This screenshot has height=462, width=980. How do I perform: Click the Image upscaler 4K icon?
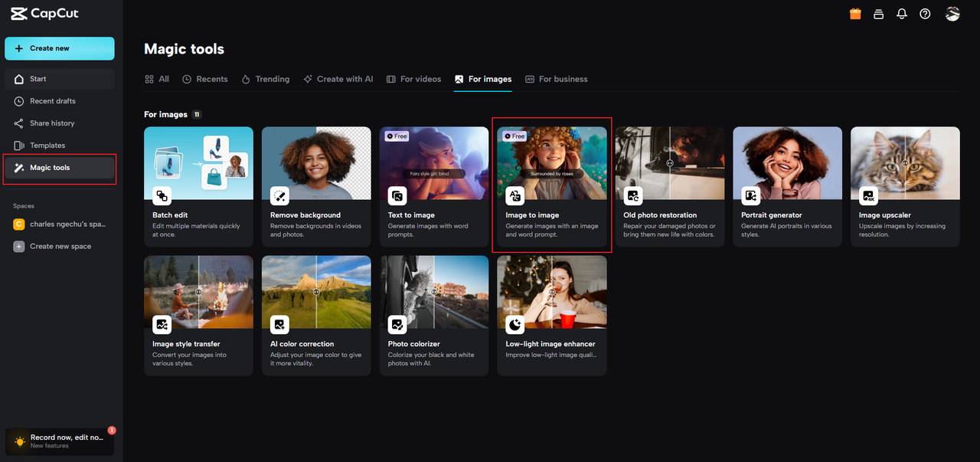869,196
